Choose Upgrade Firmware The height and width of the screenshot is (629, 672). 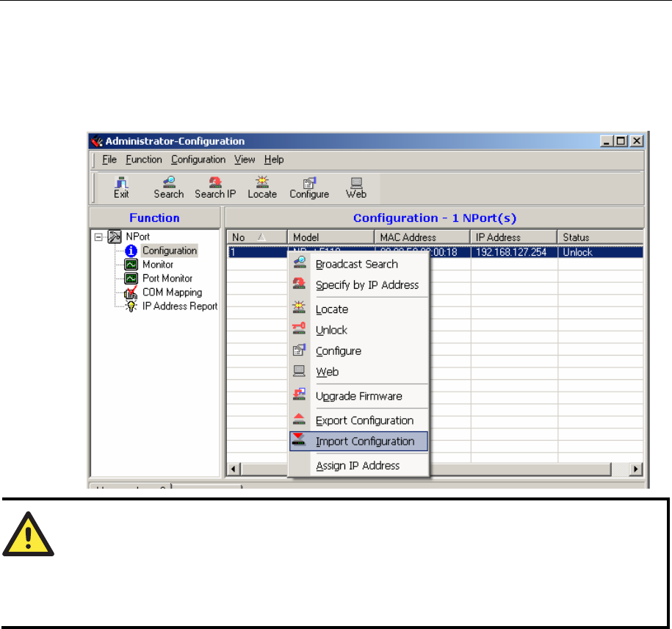pyautogui.click(x=359, y=396)
